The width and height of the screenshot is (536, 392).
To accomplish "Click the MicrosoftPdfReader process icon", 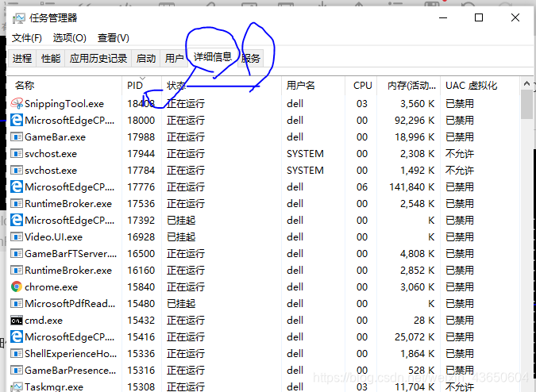I will tap(17, 304).
